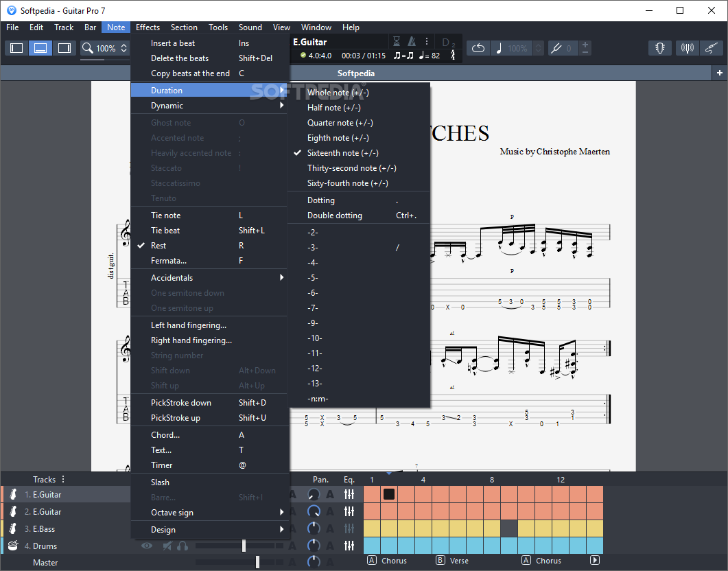
Task: Open the Tools menu
Action: tap(218, 27)
